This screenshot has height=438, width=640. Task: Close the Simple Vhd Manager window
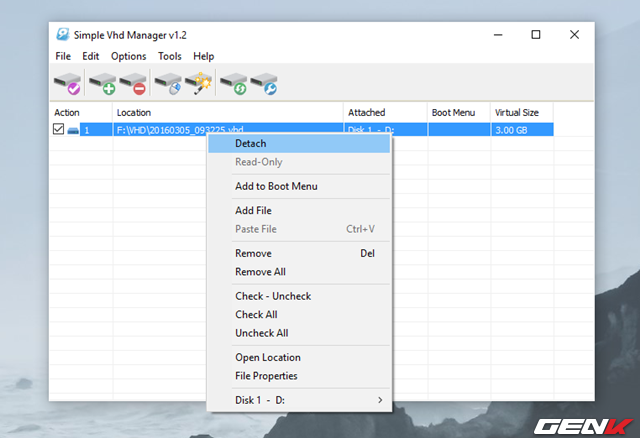[574, 35]
